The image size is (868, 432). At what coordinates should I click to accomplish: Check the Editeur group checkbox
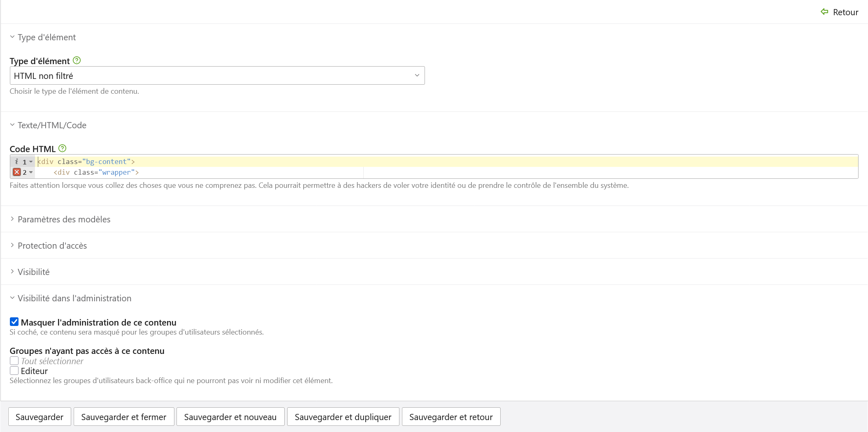(14, 371)
